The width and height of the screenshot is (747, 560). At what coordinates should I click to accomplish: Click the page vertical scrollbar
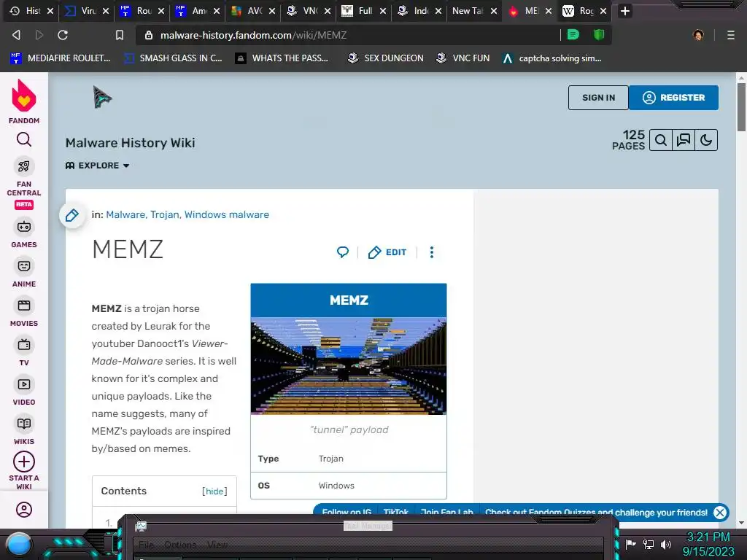pos(741,106)
